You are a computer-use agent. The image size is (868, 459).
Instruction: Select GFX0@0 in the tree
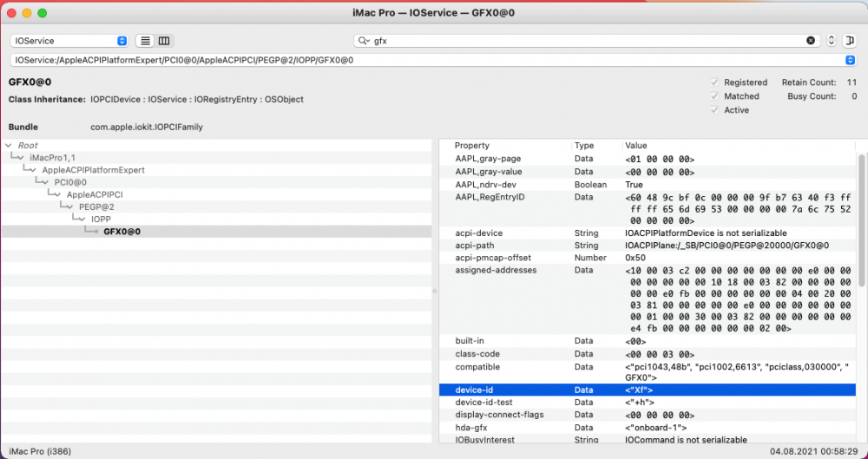(216, 232)
